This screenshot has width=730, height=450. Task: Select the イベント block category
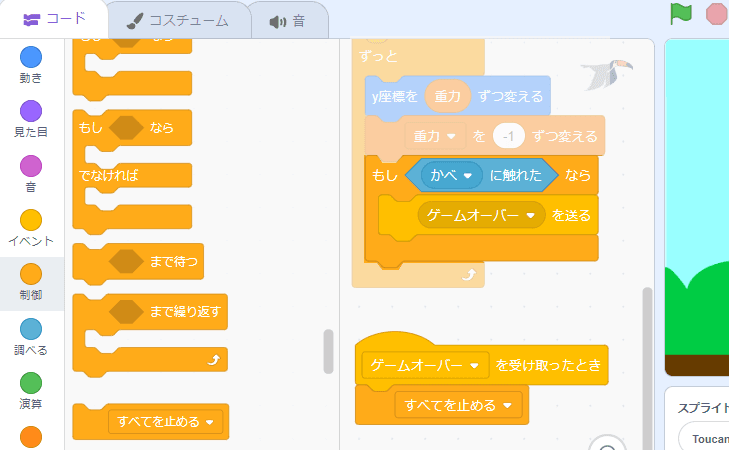point(31,228)
